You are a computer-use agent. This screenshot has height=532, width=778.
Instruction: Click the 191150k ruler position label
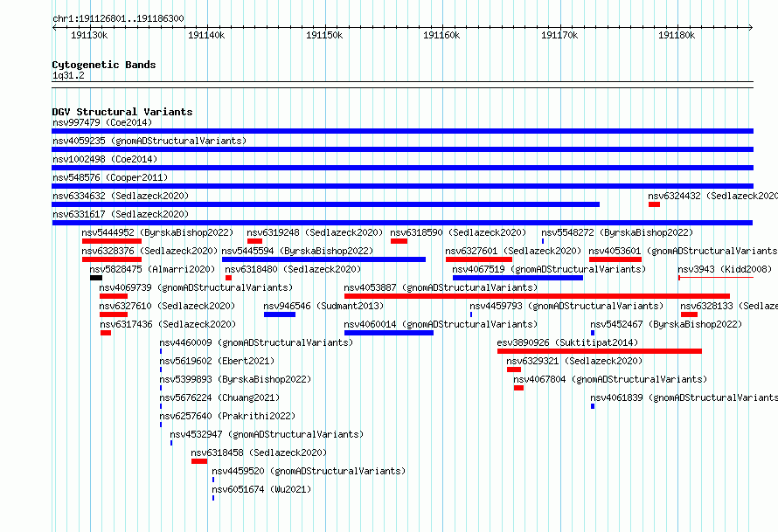(324, 35)
